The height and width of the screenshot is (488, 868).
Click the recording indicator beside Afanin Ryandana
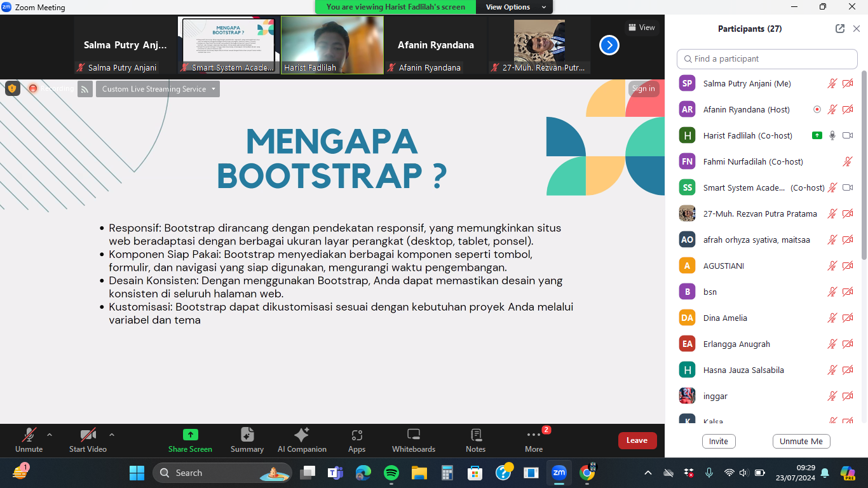[817, 109]
